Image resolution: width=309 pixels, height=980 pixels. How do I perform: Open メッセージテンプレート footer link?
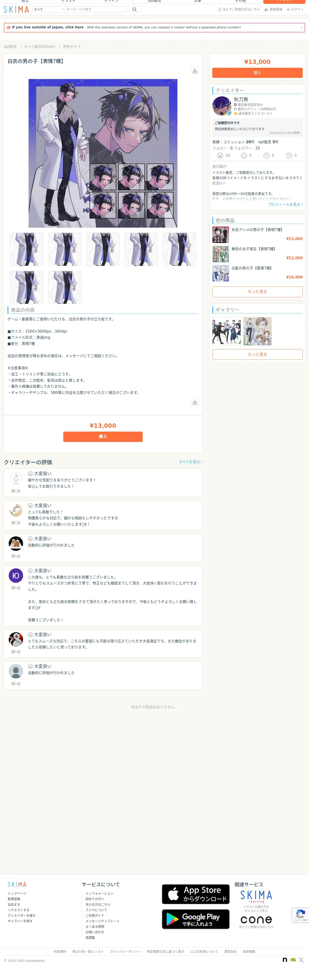(x=103, y=921)
